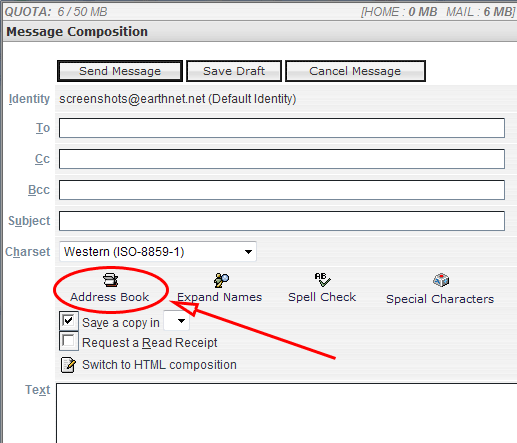
Task: Click the Switch to HTML composition link
Action: pos(159,365)
